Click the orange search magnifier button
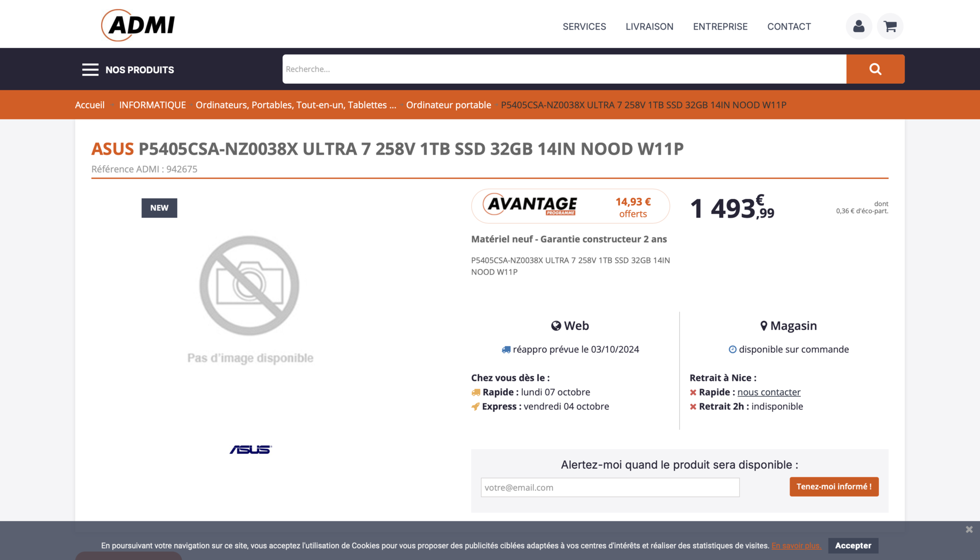The height and width of the screenshot is (560, 980). coord(875,69)
